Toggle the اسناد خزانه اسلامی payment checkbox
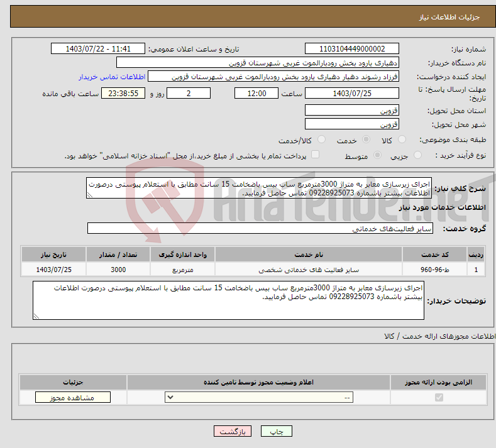 tap(315, 155)
